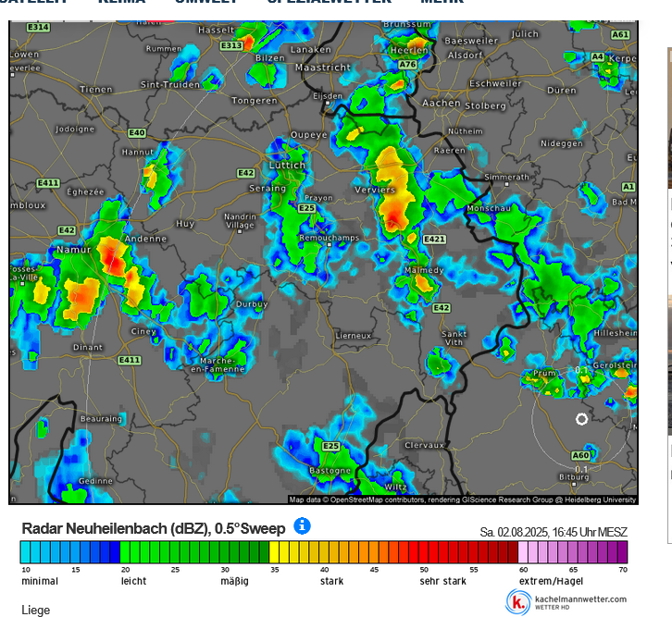Click the 'Sankt Vith' town label
This screenshot has width=672, height=617.
tap(454, 338)
